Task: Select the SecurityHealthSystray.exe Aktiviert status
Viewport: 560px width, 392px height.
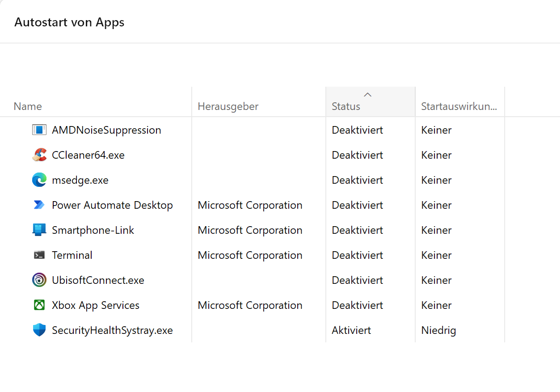Action: tap(351, 330)
